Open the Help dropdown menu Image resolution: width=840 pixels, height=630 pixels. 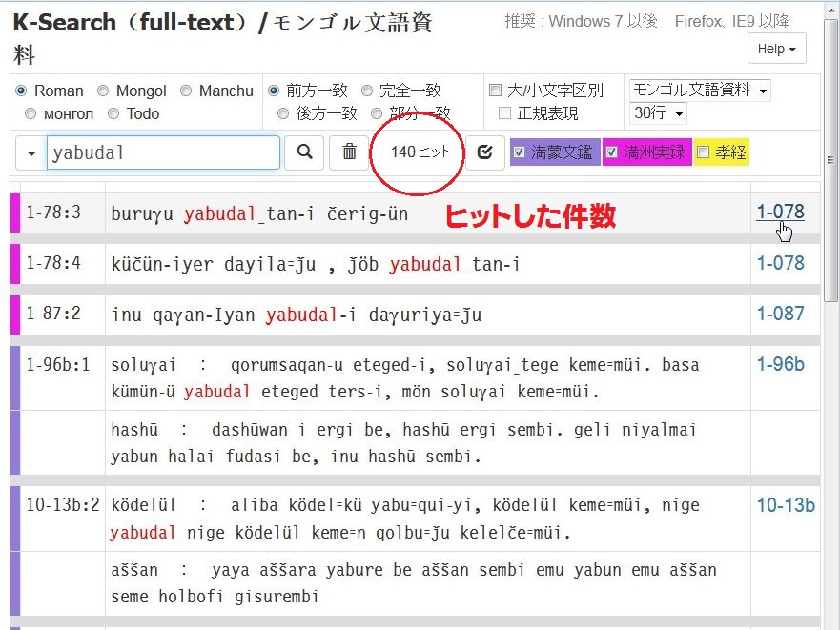pos(777,49)
